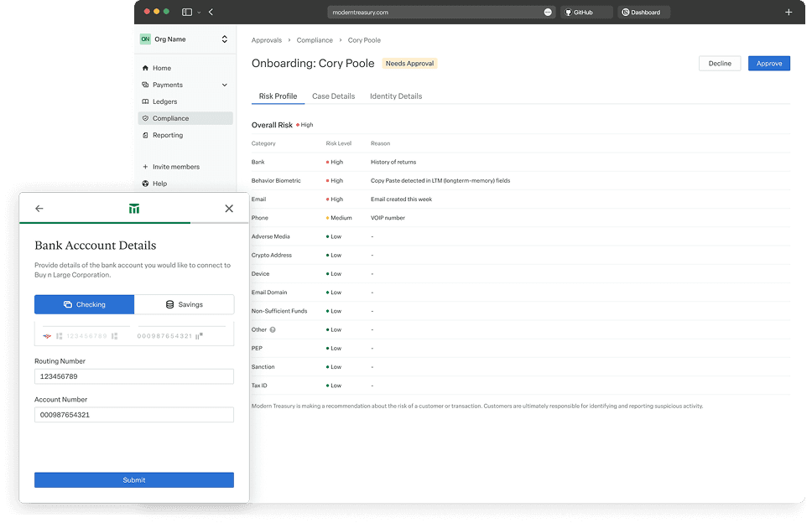Click the Home house icon
This screenshot has height=523, width=812.
tap(145, 68)
